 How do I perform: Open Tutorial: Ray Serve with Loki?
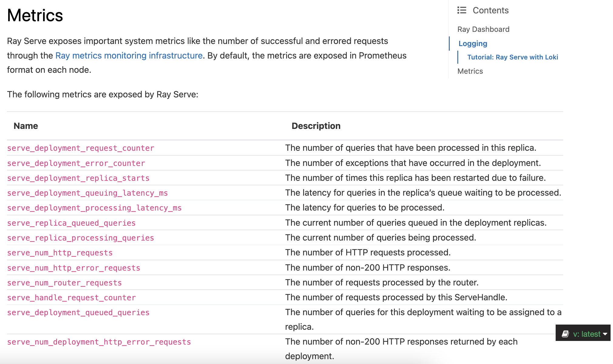(512, 57)
